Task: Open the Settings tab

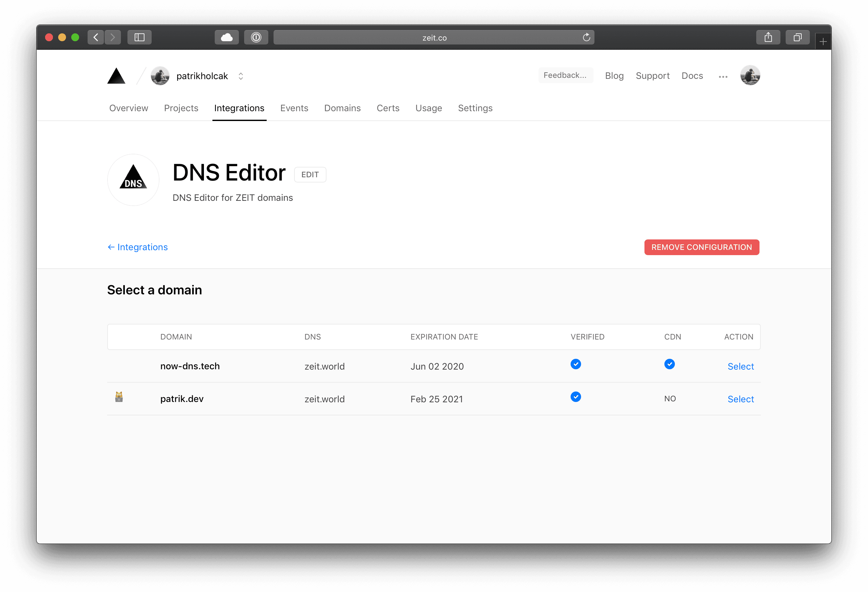Action: point(475,108)
